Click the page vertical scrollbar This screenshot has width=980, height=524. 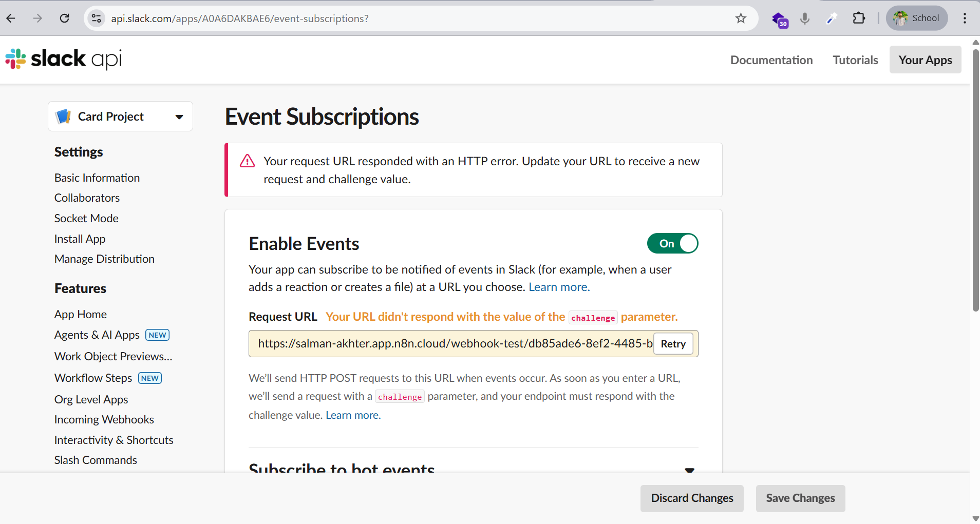(x=975, y=174)
